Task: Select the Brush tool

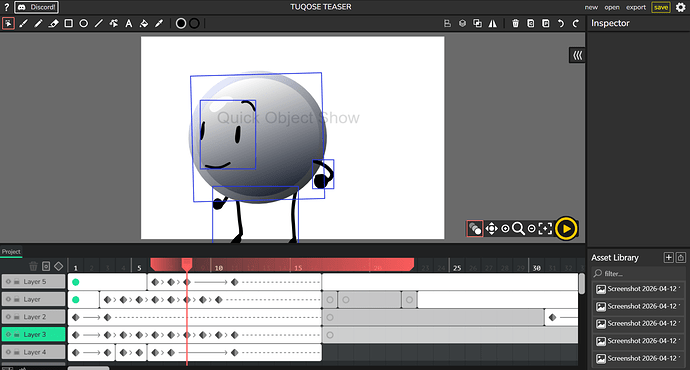Action: click(23, 23)
